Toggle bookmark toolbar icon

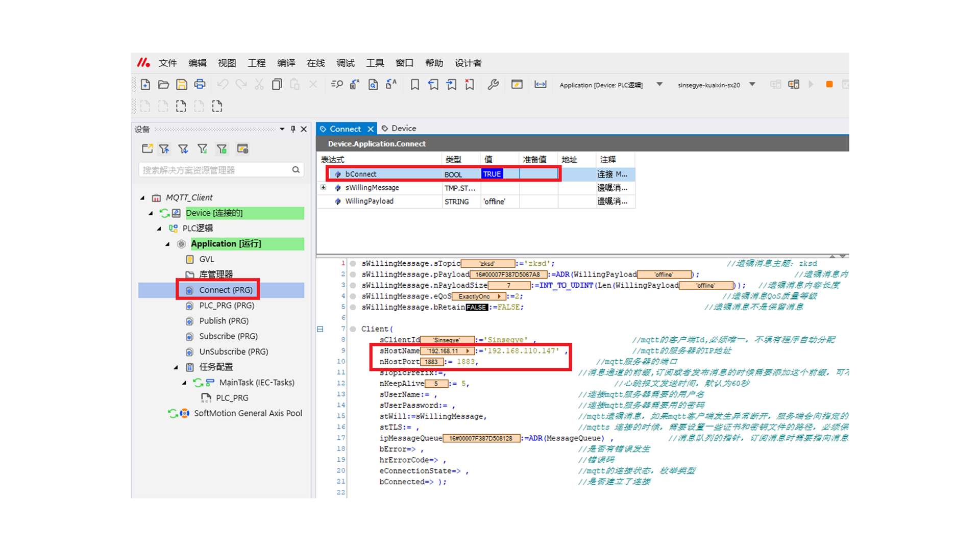coord(415,85)
